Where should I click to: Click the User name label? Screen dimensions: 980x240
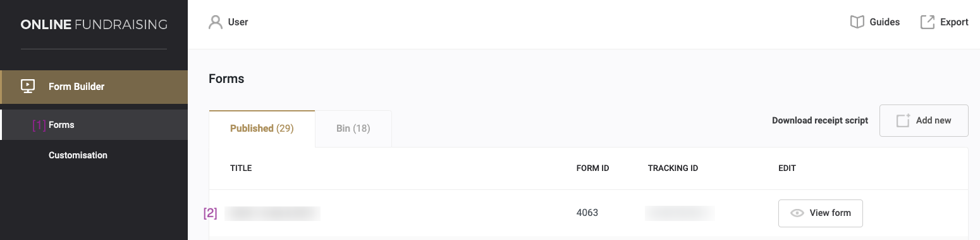[238, 22]
